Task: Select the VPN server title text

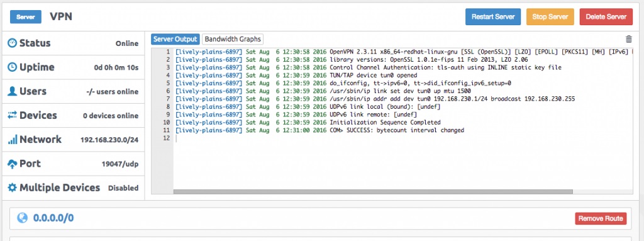Action: (x=61, y=17)
